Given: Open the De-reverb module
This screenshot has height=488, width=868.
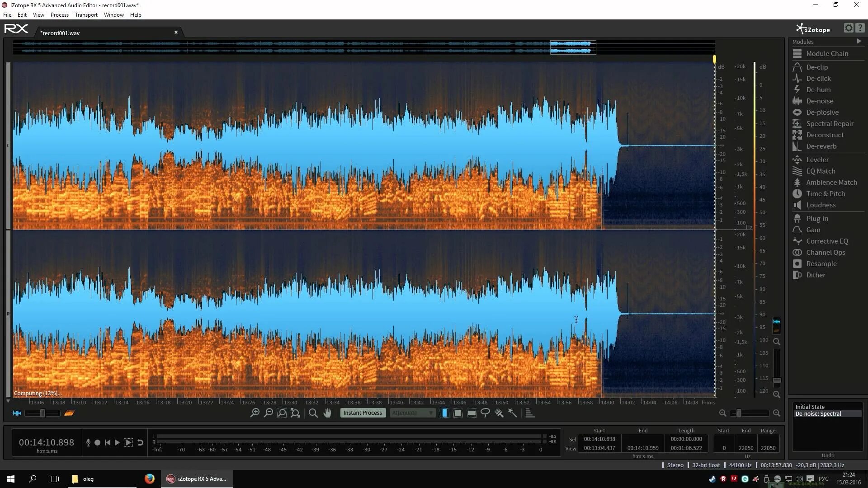Looking at the screenshot, I should 822,146.
